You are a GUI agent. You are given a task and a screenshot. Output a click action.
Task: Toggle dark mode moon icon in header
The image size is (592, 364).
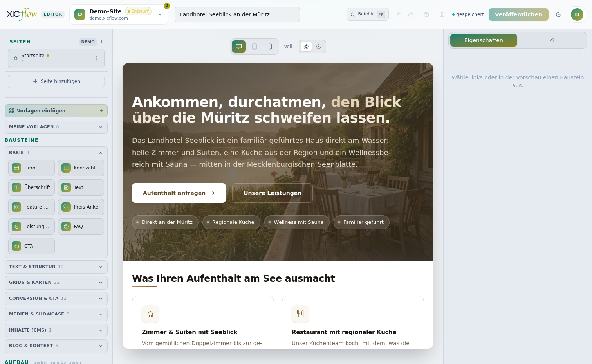[x=559, y=14]
